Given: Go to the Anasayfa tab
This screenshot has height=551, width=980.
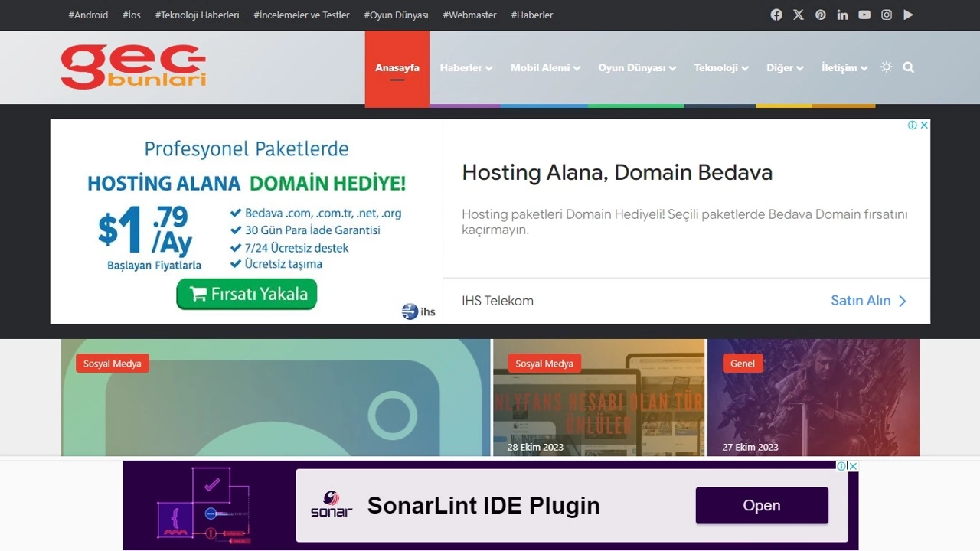Looking at the screenshot, I should [x=397, y=67].
